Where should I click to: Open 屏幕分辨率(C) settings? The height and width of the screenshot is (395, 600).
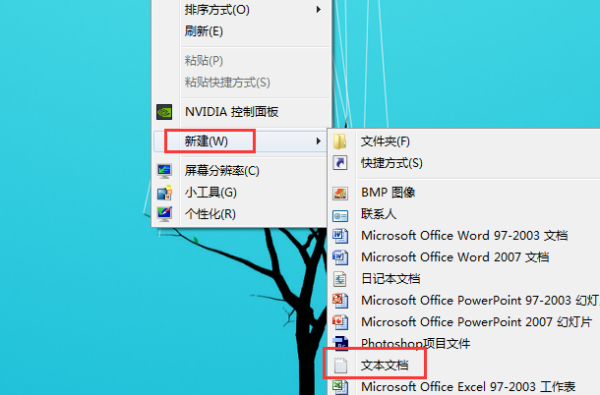click(222, 171)
